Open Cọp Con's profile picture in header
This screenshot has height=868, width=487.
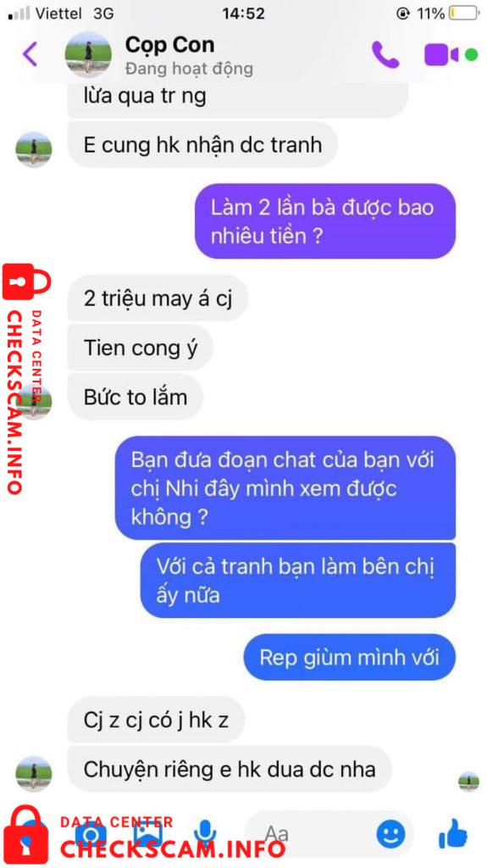(x=88, y=54)
